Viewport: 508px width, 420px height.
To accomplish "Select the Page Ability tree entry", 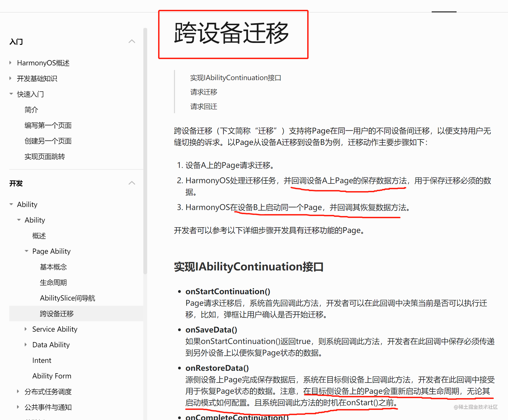I will coord(51,251).
